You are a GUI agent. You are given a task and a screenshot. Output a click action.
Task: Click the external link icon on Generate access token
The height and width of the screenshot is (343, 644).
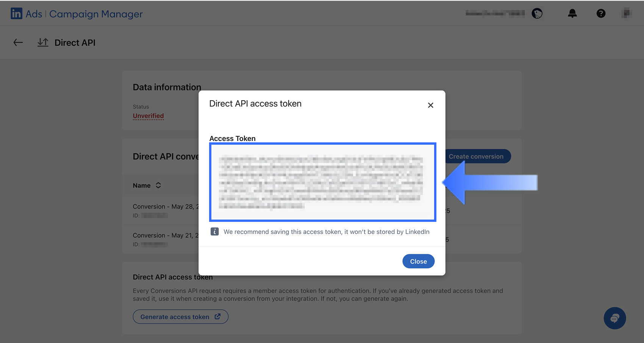(x=217, y=316)
